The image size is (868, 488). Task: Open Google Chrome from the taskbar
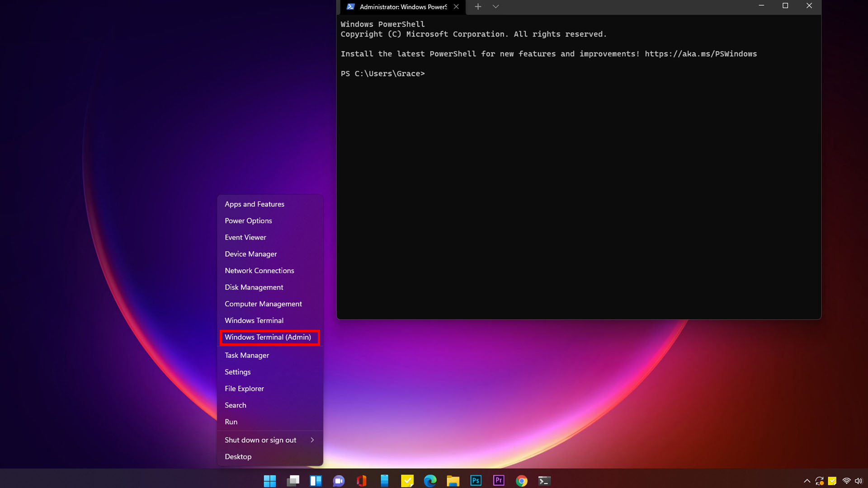521,480
